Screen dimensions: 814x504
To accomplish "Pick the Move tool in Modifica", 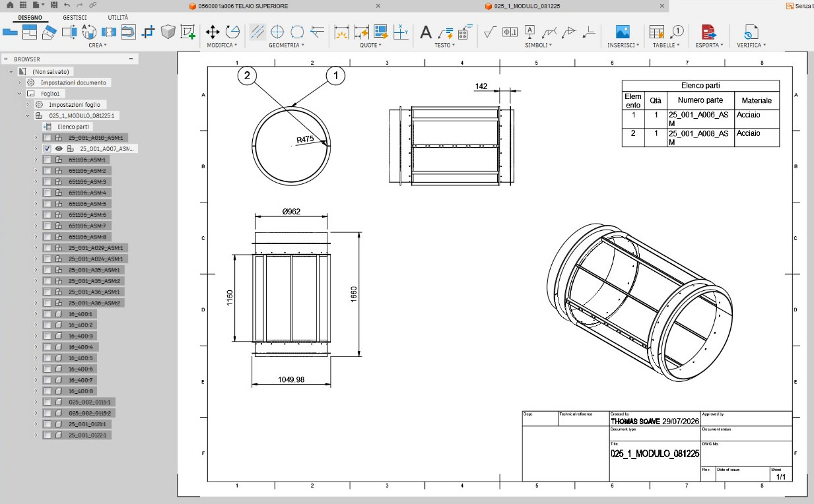I will 213,32.
